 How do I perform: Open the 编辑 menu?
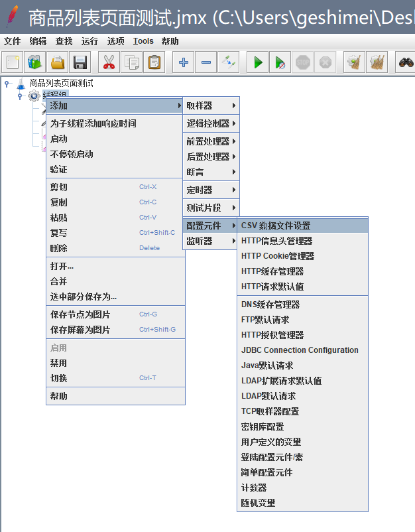click(38, 41)
